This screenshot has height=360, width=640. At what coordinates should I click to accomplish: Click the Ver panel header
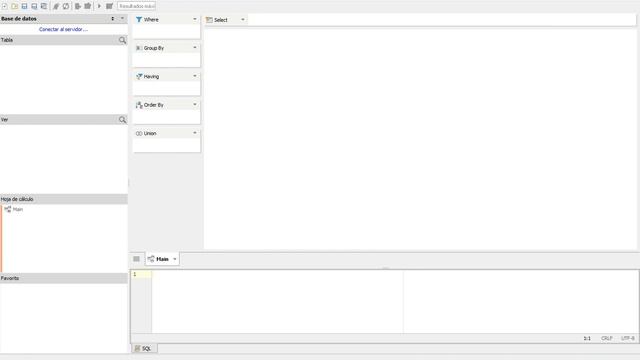coord(64,120)
